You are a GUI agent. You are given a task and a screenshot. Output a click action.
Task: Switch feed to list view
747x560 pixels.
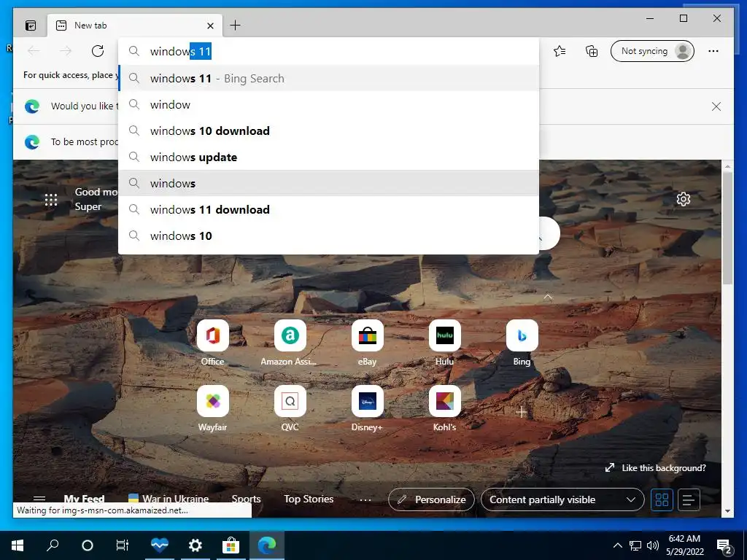click(x=689, y=499)
